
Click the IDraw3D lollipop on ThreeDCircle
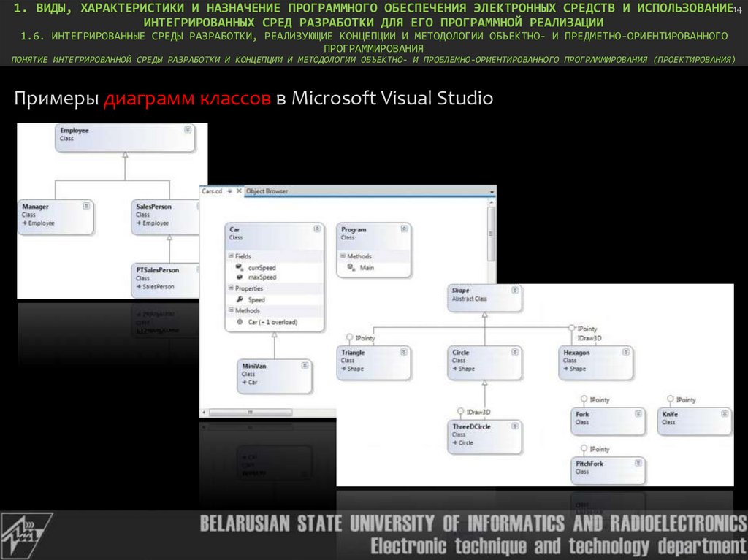(460, 411)
